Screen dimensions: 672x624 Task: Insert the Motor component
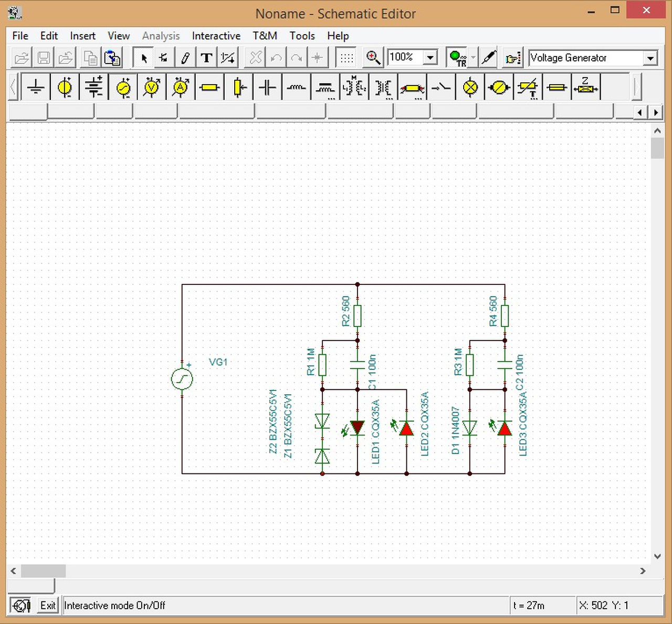499,87
